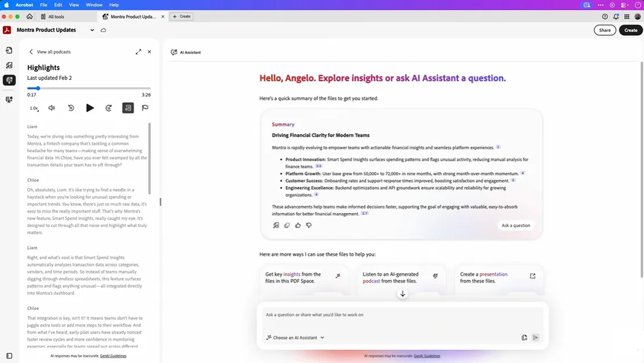
Task: Open citation 4 after Platform Growth
Action: coord(523,173)
